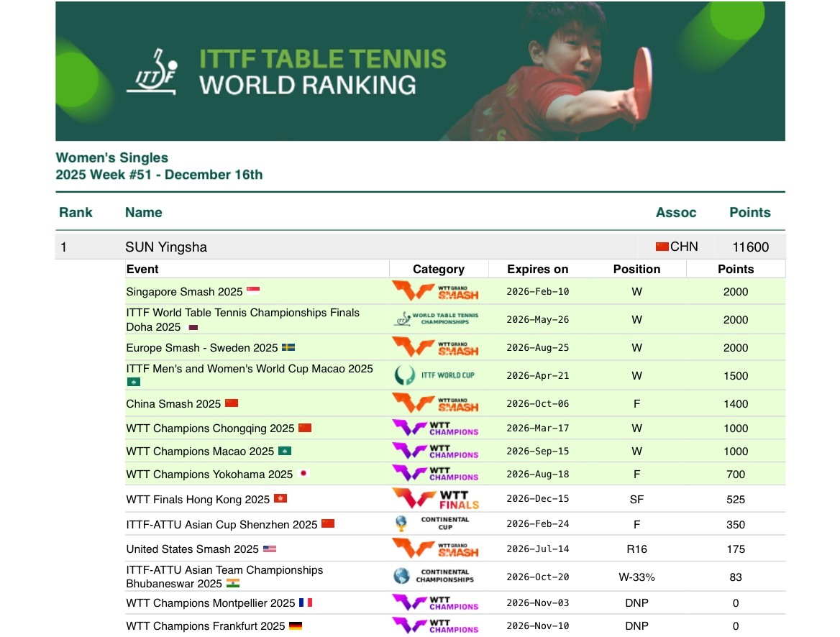Click the World Table Tennis Championships category logo

[436, 319]
